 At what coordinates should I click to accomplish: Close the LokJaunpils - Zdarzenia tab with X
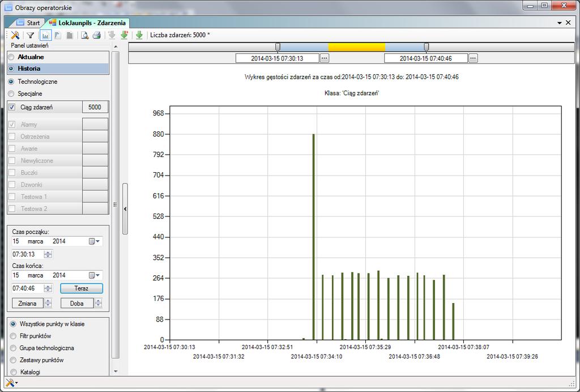tap(569, 23)
